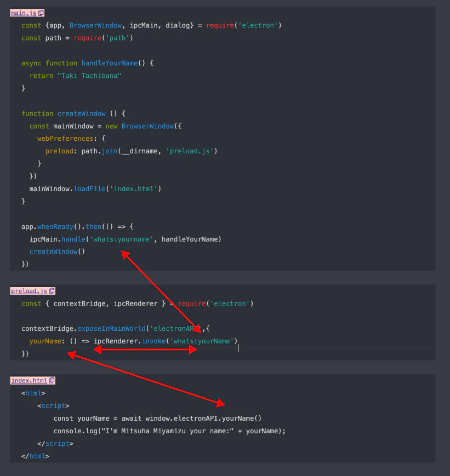450x476 pixels.
Task: Click window.electronAPI.yourName() call
Action: click(x=203, y=418)
